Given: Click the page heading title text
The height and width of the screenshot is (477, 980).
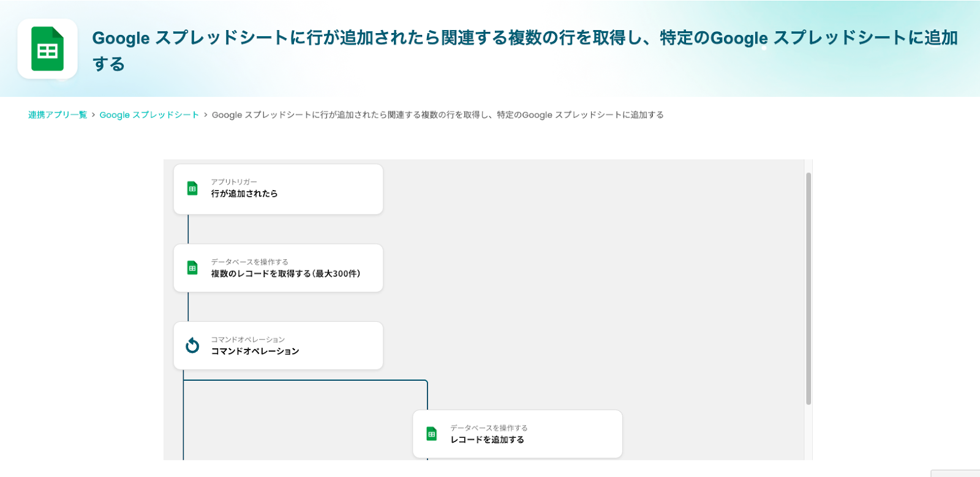Looking at the screenshot, I should click(524, 38).
